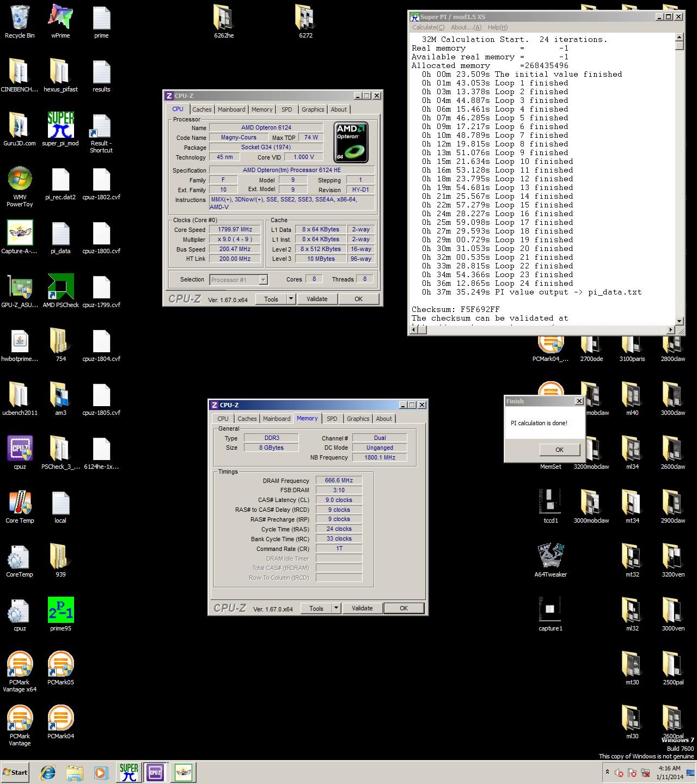This screenshot has width=697, height=784.
Task: Open Mainboard tab in CPU-Z CPU window
Action: pyautogui.click(x=231, y=109)
